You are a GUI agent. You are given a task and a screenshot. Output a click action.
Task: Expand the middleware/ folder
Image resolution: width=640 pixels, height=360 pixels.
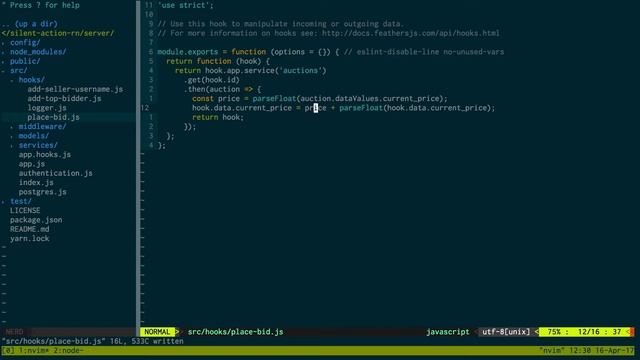pyautogui.click(x=42, y=127)
